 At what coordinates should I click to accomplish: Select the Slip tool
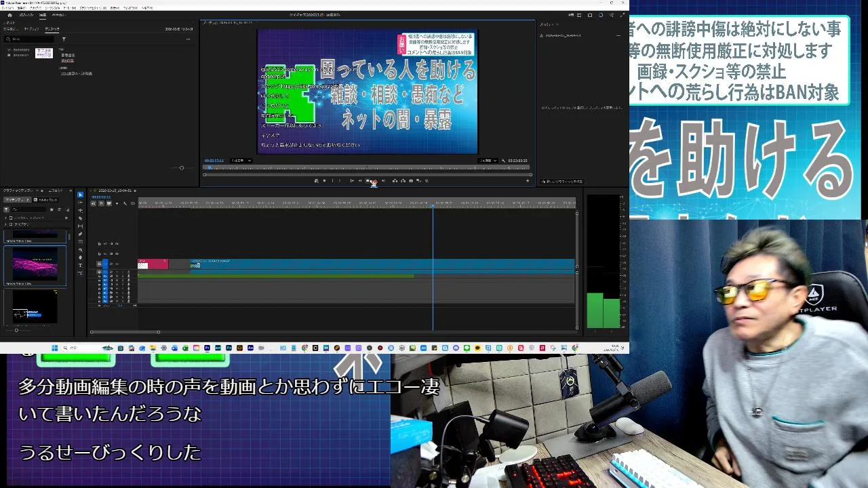pos(80,226)
